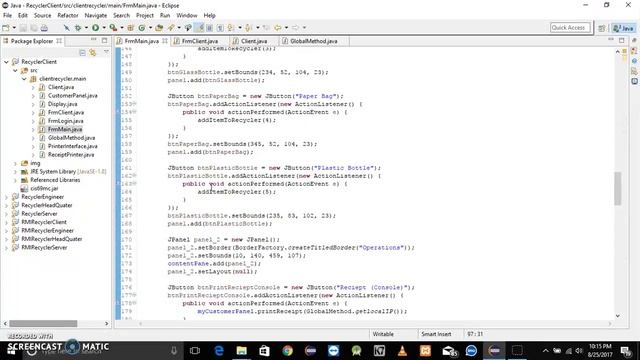Open VLC media player from the taskbar

(x=402, y=351)
